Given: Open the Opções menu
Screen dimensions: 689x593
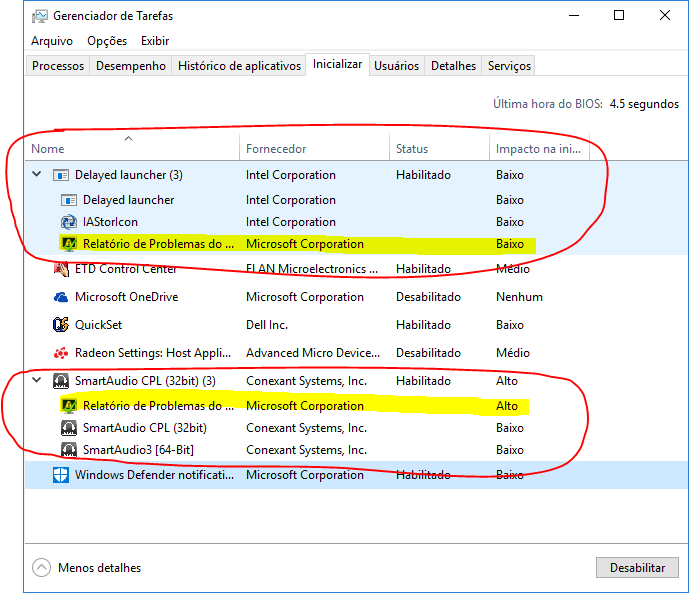Looking at the screenshot, I should pos(107,41).
